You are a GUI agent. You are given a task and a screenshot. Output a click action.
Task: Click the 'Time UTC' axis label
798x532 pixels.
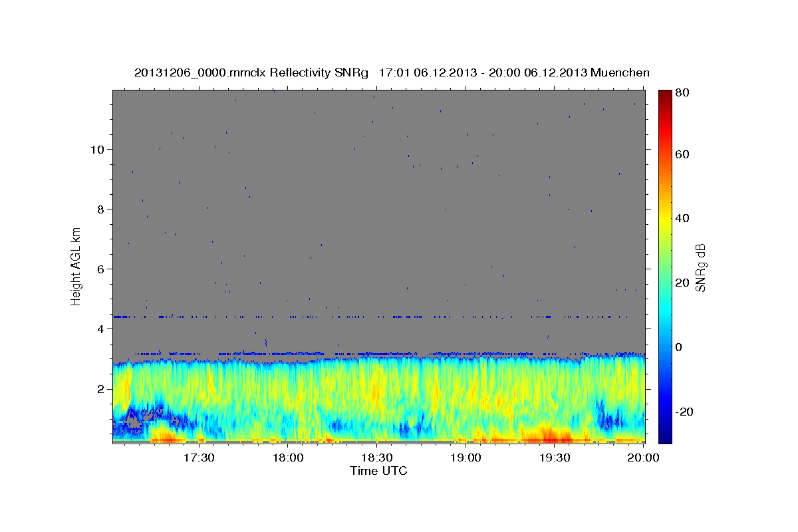click(378, 471)
